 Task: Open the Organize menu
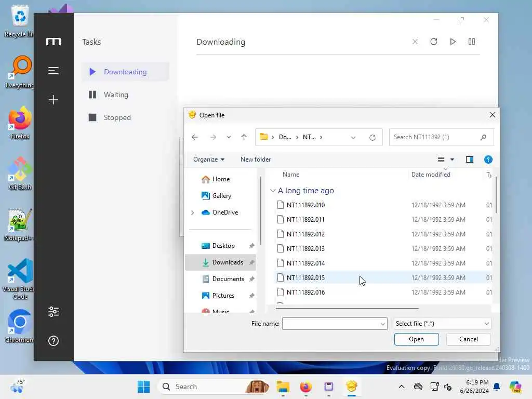(209, 159)
